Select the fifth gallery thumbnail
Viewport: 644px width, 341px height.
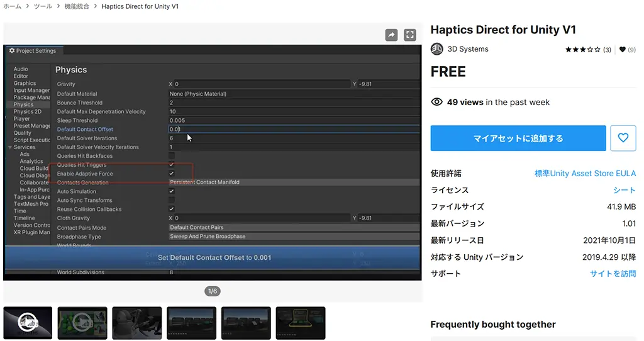[246, 323]
